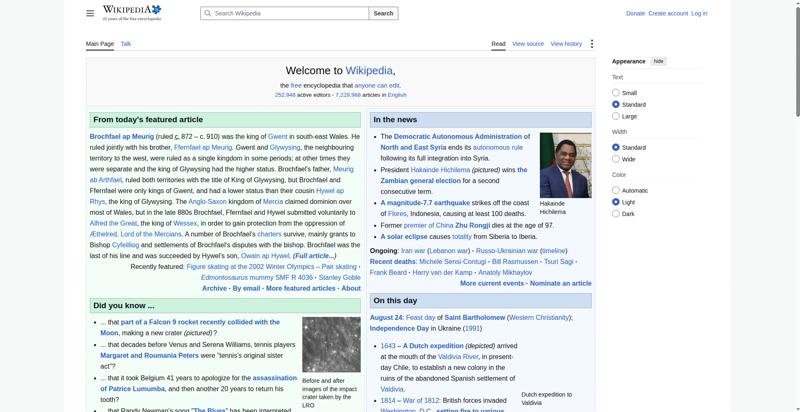Select the Read tab
Screen dimensions: 800x412
click(498, 44)
